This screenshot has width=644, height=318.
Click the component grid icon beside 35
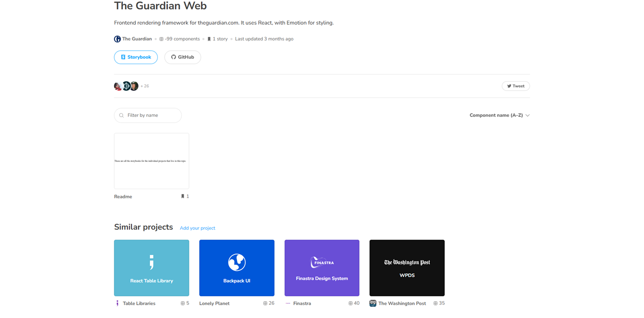coord(435,303)
